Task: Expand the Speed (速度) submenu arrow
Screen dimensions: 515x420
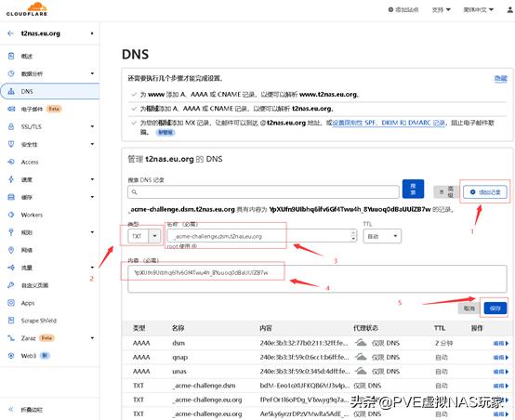Action: [x=92, y=179]
